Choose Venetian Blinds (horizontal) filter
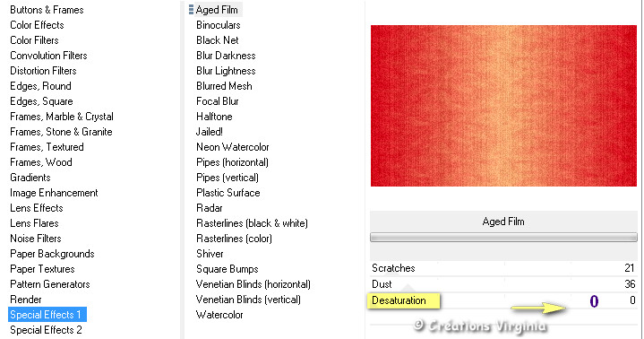Screen dimensions: 644x339 (x=253, y=284)
